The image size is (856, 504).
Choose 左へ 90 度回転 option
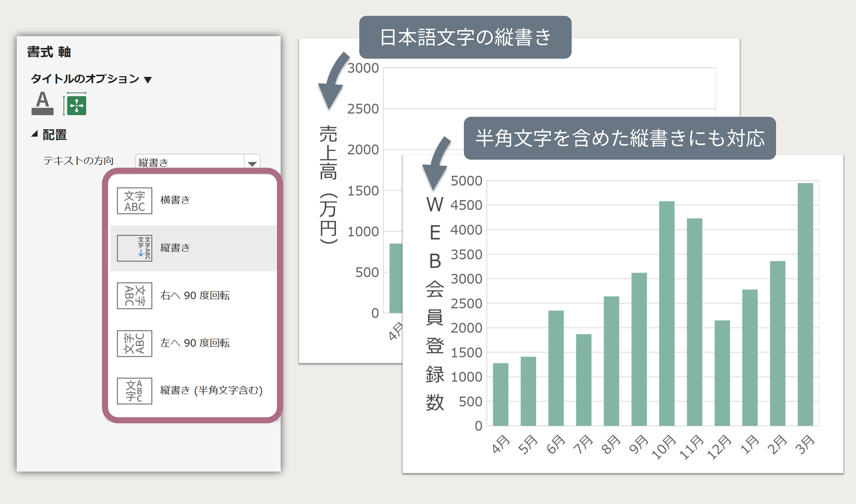pyautogui.click(x=194, y=343)
